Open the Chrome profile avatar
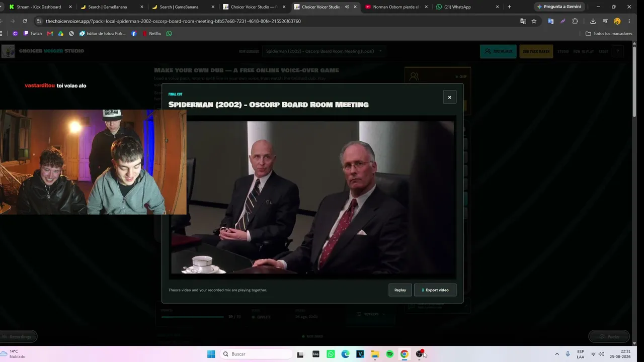The width and height of the screenshot is (644, 362). point(617,21)
